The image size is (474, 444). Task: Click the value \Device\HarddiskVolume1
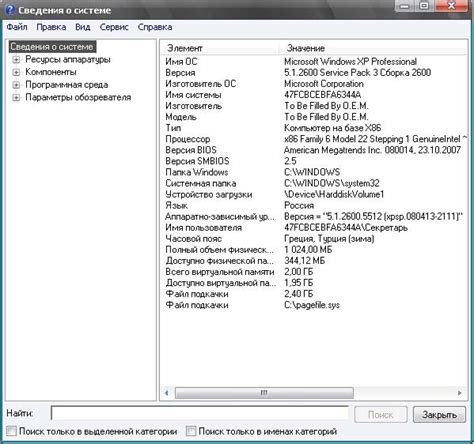(334, 194)
